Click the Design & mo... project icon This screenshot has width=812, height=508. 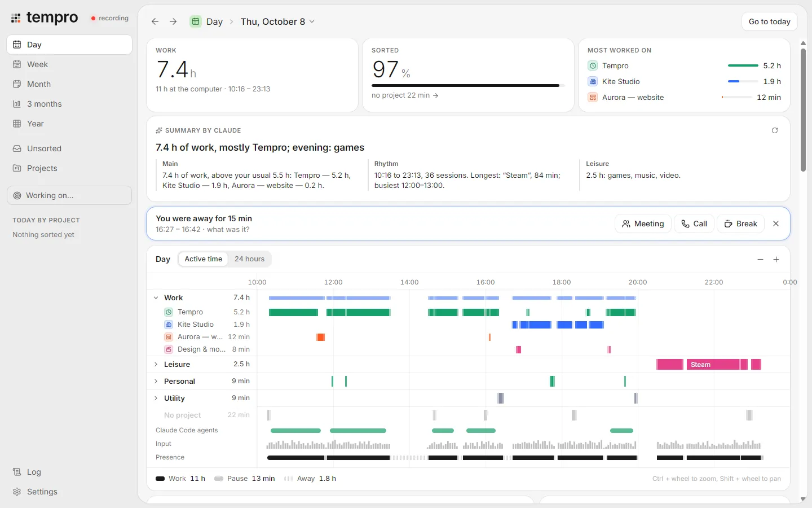coord(169,349)
